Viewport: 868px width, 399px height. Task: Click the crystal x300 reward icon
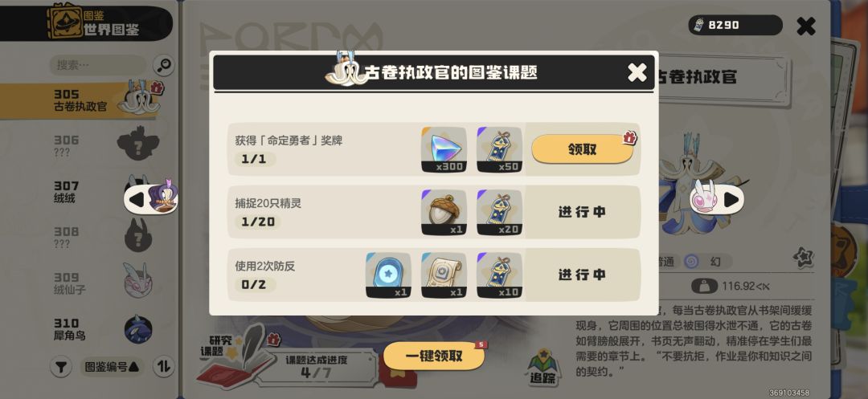point(444,150)
